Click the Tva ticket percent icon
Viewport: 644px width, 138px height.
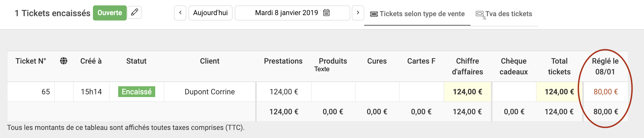pyautogui.click(x=480, y=15)
